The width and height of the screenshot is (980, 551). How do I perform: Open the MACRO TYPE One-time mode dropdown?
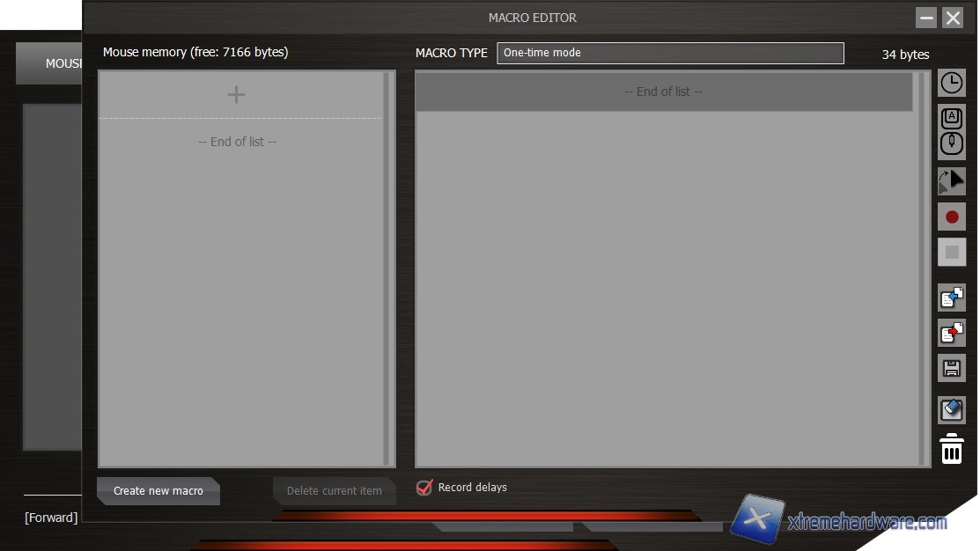pos(669,53)
